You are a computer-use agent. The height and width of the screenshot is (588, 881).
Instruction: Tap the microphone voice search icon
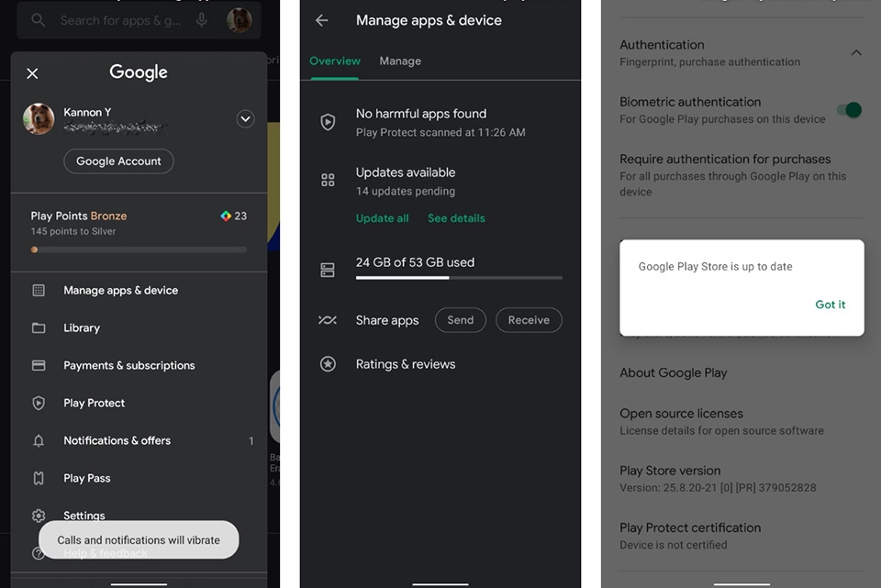[x=202, y=20]
